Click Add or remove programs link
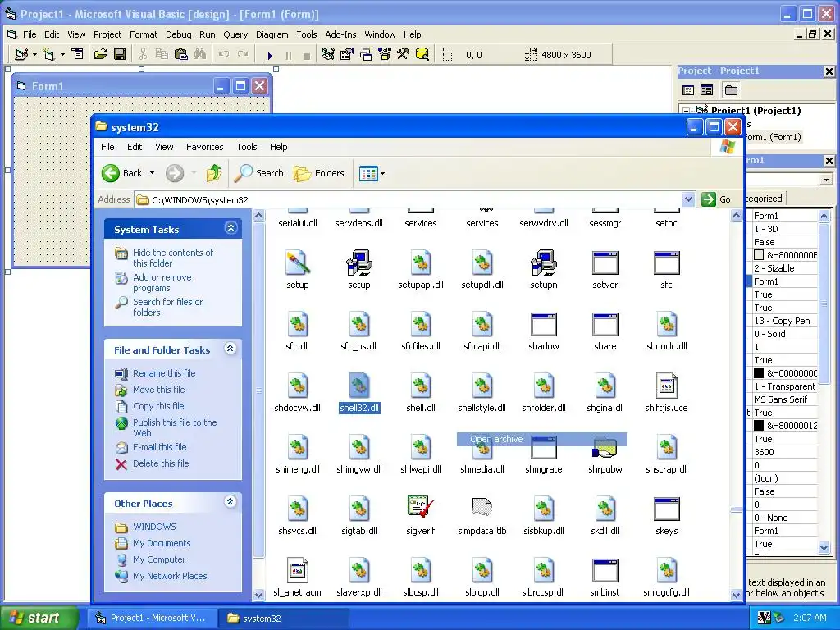 tap(162, 282)
